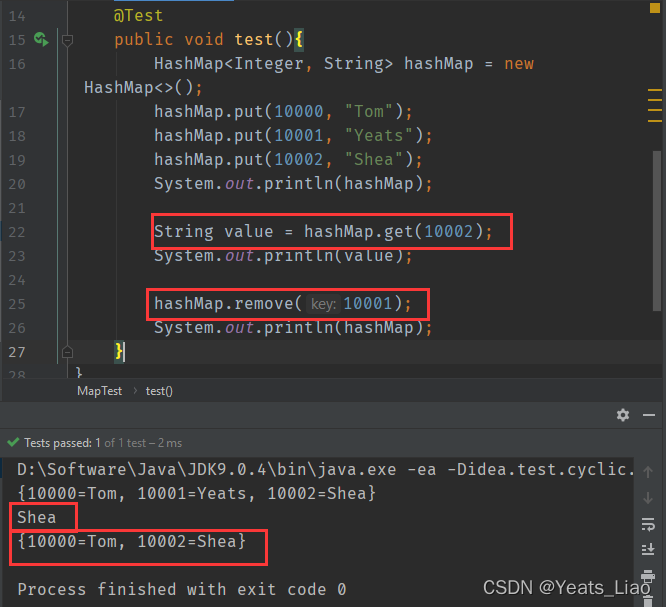Image resolution: width=666 pixels, height=607 pixels.
Task: Click the console line 'Process finished with exit code 0'
Action: (x=182, y=590)
